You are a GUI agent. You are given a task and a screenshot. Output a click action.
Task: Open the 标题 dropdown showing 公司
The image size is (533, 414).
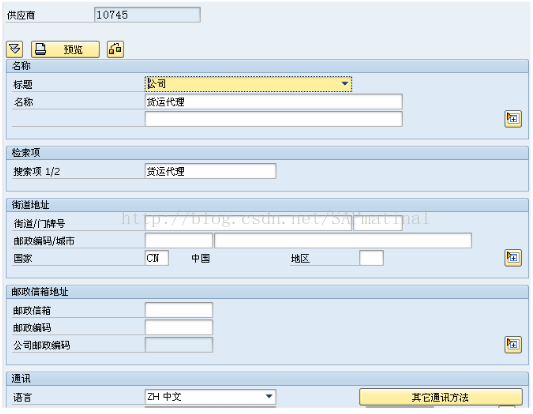click(x=248, y=84)
